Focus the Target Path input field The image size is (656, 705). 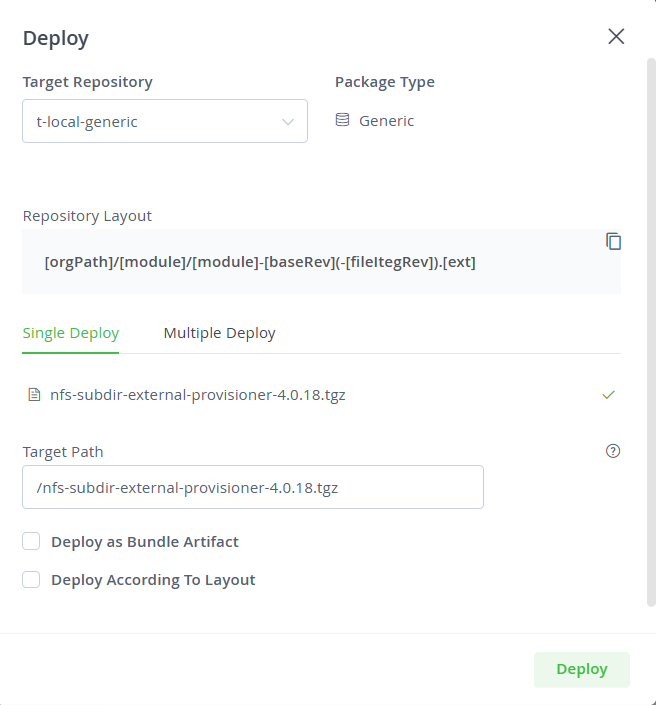click(x=253, y=487)
